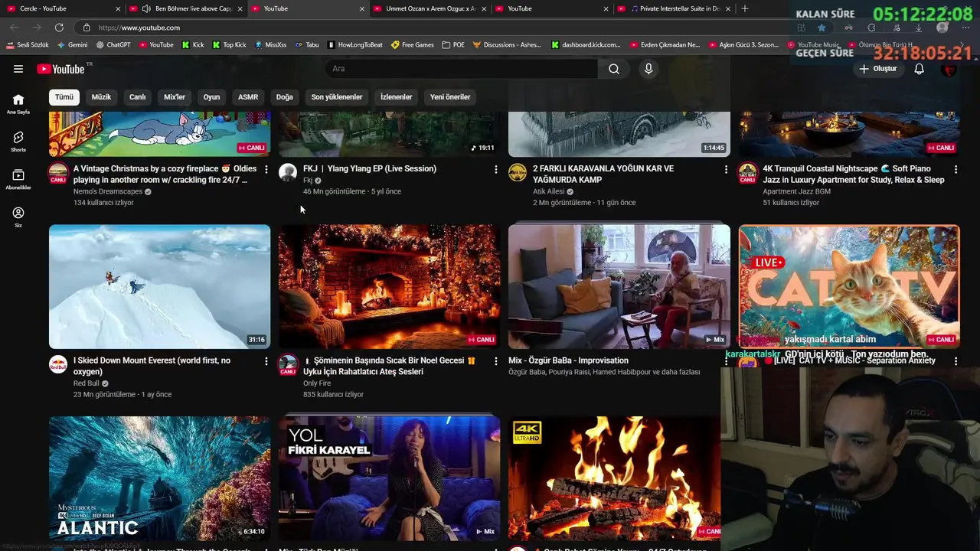Select the Canlı filter chip

click(137, 97)
